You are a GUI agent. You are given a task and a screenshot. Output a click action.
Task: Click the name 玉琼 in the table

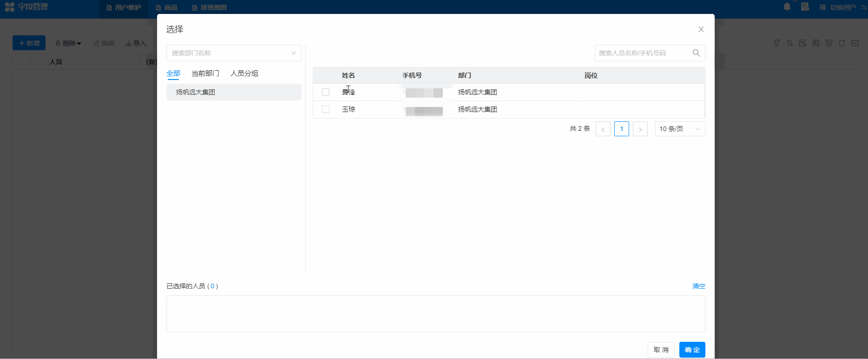[349, 109]
